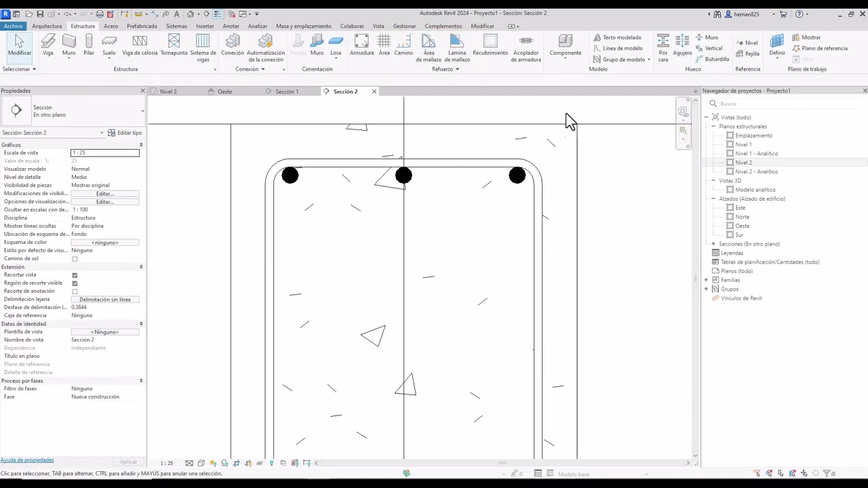This screenshot has height=488, width=868.
Task: Click the Escala de vista input field
Action: click(105, 153)
